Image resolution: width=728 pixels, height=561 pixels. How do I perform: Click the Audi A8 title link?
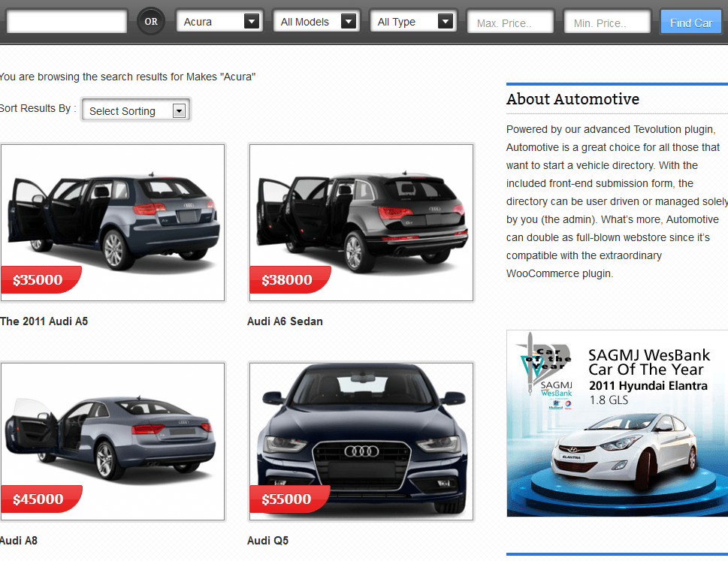[19, 540]
